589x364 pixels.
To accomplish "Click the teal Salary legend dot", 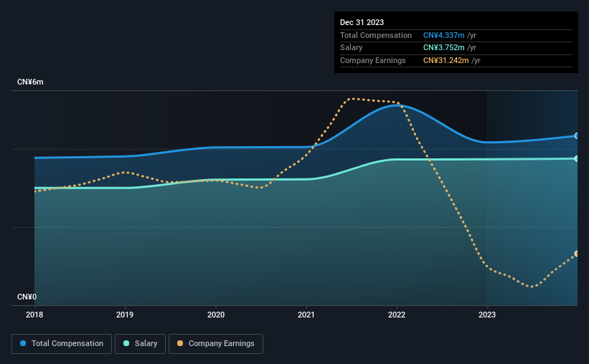I will tap(126, 343).
